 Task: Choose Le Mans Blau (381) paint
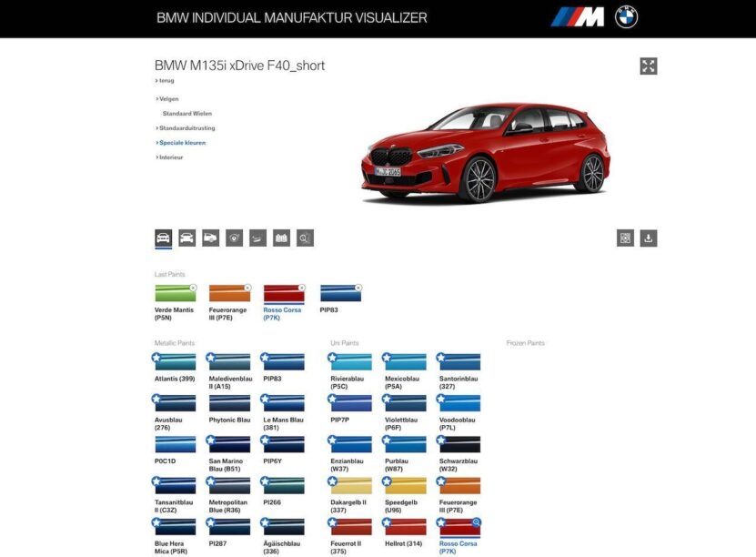(285, 402)
